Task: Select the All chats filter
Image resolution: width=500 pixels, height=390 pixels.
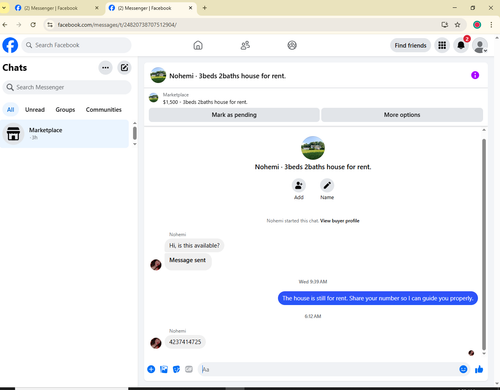Action: pos(11,110)
